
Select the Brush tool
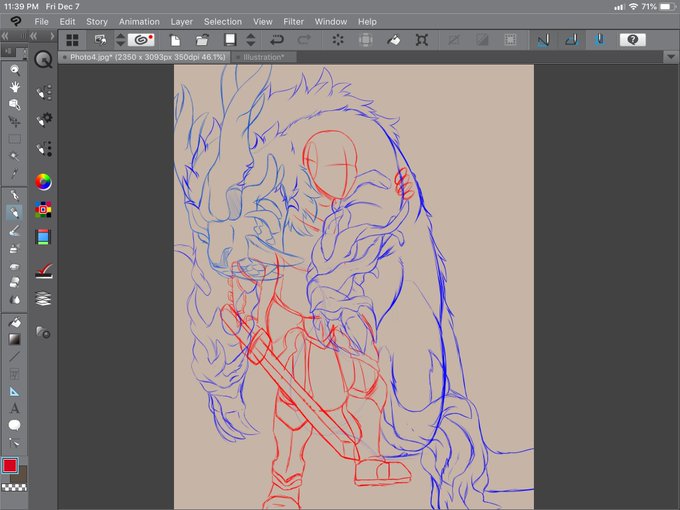(14, 230)
